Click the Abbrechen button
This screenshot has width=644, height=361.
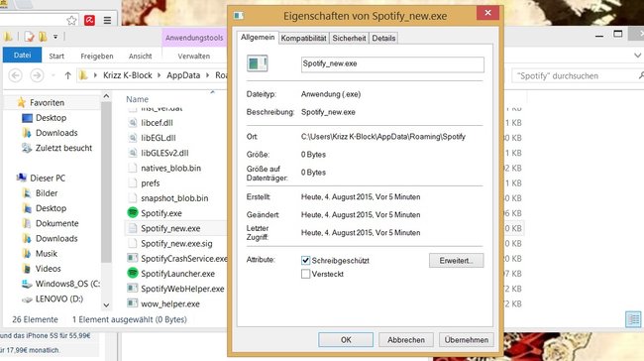pyautogui.click(x=406, y=339)
